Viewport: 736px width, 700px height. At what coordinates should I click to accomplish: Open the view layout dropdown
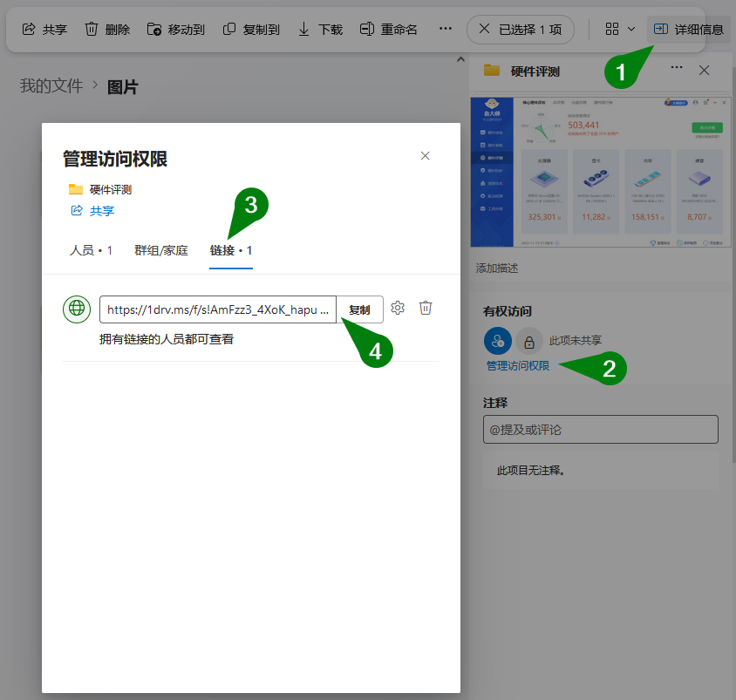click(x=618, y=29)
